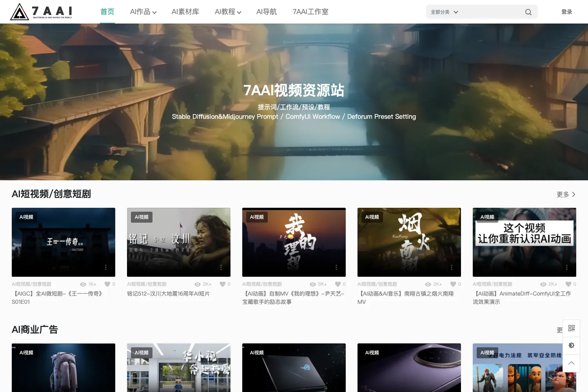The height and width of the screenshot is (392, 588).
Task: Expand the 全部分类 category dropdown
Action: click(444, 12)
